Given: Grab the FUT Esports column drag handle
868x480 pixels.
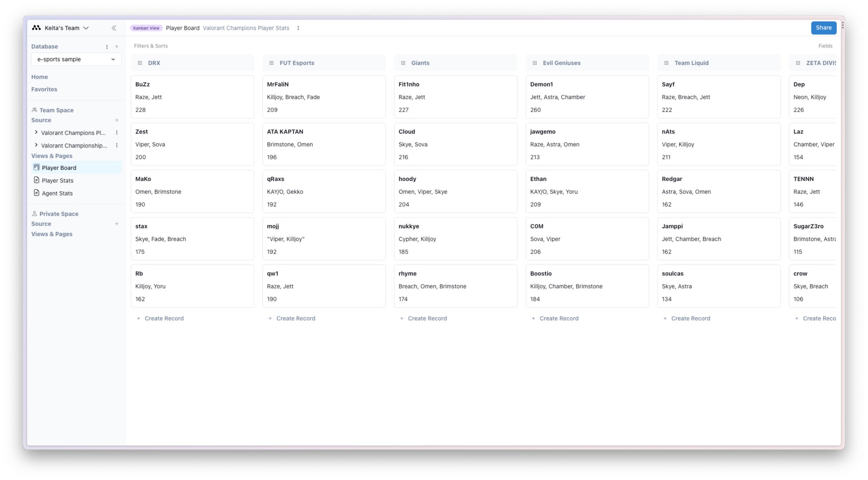Looking at the screenshot, I should pyautogui.click(x=272, y=63).
